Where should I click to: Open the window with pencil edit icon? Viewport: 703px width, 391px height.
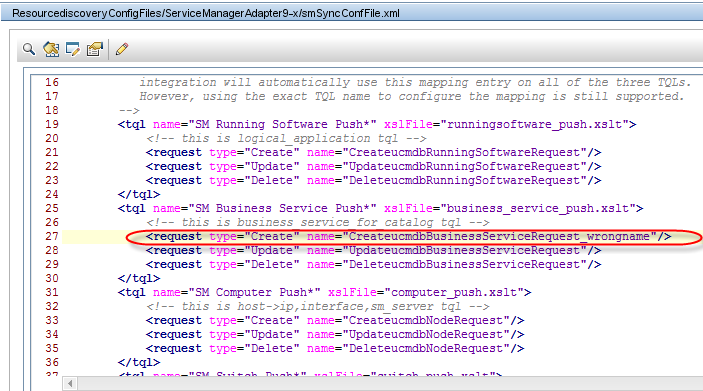click(x=73, y=49)
